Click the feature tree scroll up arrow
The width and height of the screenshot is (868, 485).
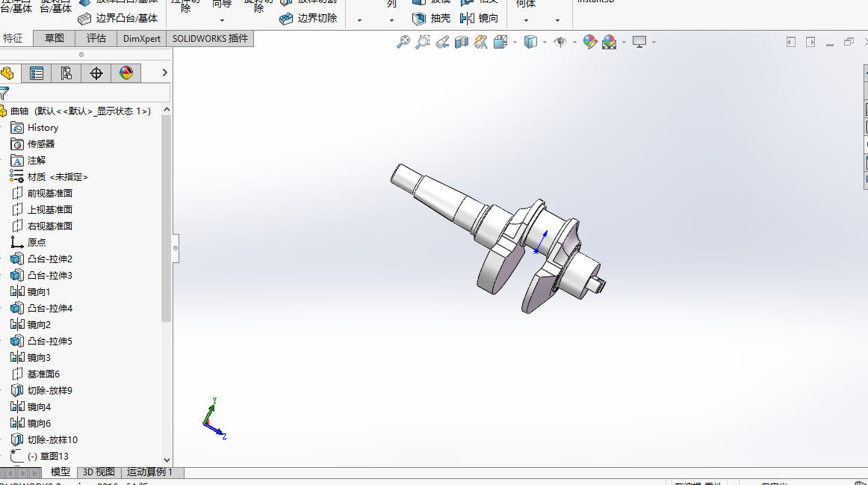click(x=167, y=110)
